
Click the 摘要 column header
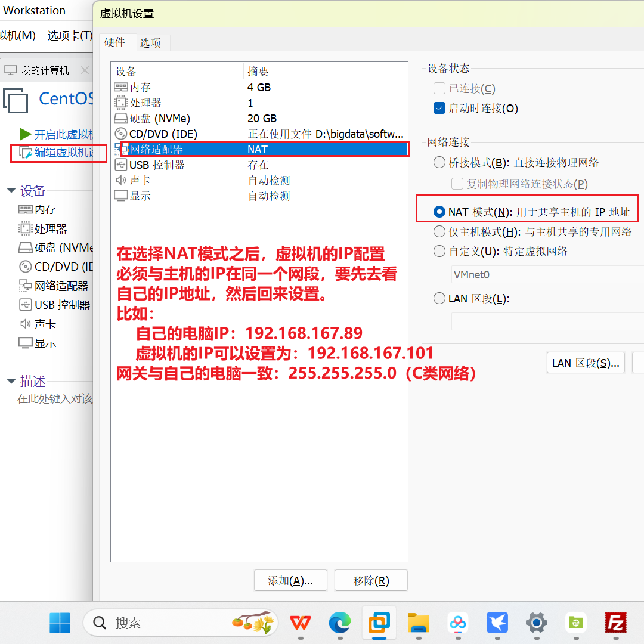pos(326,71)
